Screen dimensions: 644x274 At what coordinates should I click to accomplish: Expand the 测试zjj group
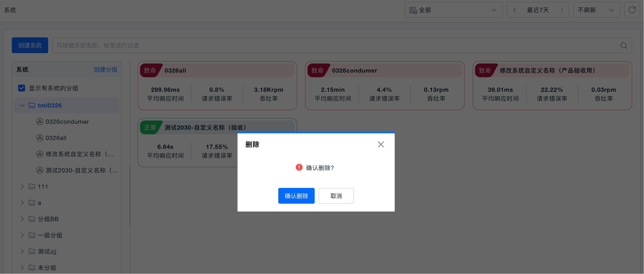pyautogui.click(x=22, y=251)
